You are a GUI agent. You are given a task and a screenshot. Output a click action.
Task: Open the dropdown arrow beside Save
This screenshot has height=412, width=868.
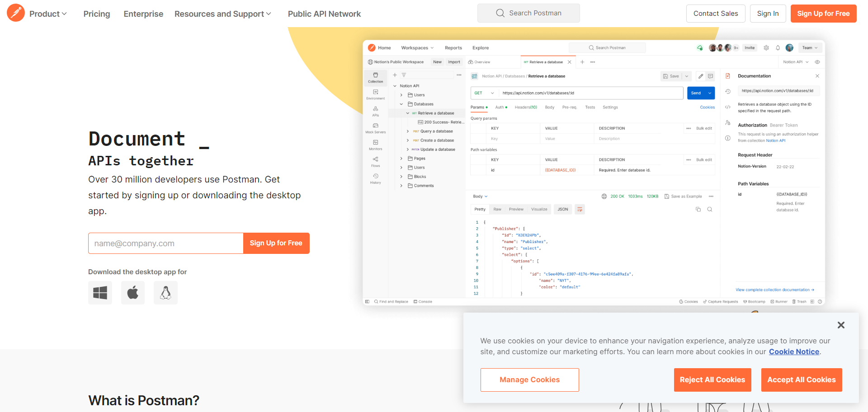click(x=687, y=76)
